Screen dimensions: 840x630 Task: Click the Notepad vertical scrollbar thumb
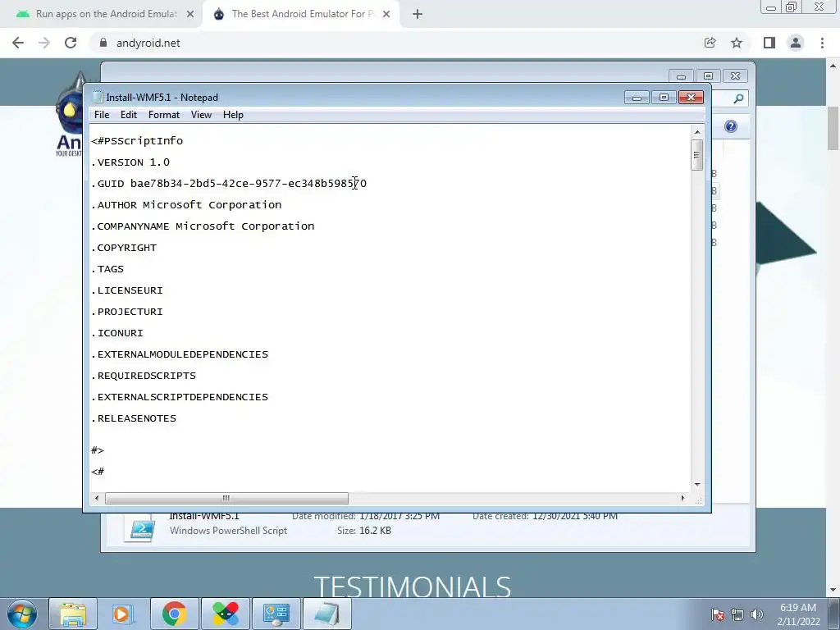pos(697,155)
